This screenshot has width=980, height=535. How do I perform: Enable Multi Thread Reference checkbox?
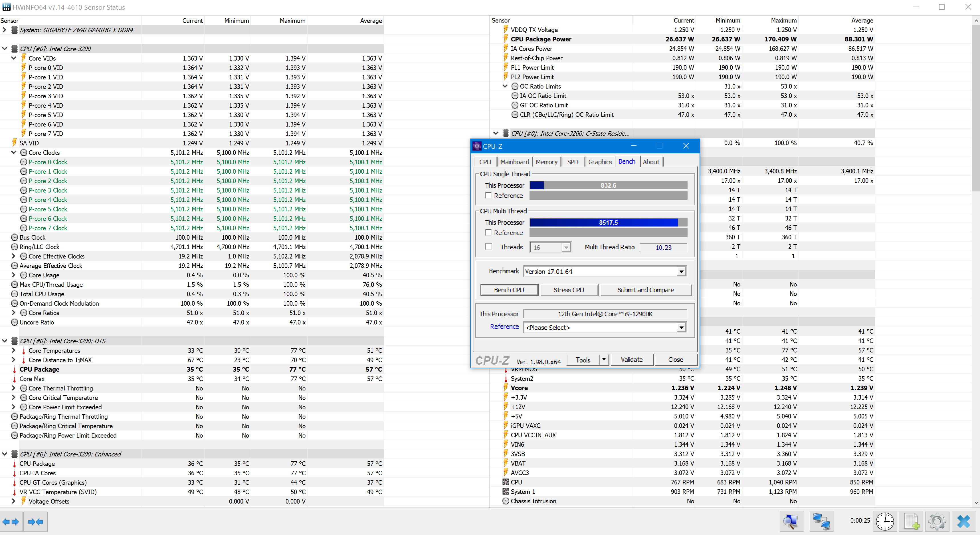pos(488,232)
